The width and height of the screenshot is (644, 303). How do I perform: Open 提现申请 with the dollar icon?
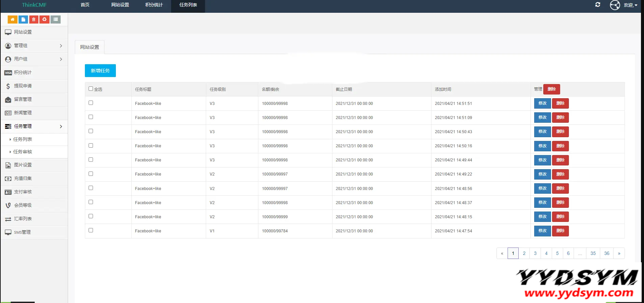(23, 86)
